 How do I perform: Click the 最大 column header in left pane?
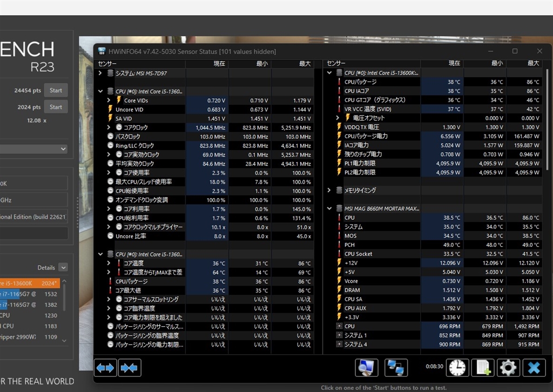pos(292,64)
